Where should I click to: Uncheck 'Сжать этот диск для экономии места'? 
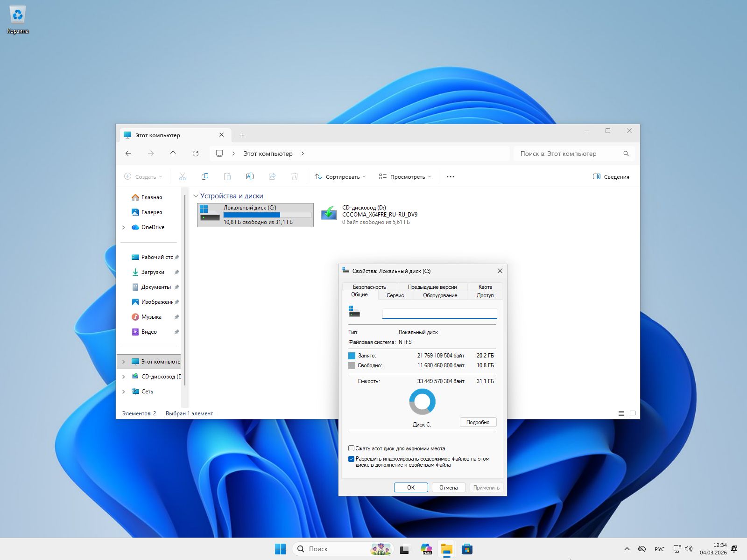tap(351, 448)
